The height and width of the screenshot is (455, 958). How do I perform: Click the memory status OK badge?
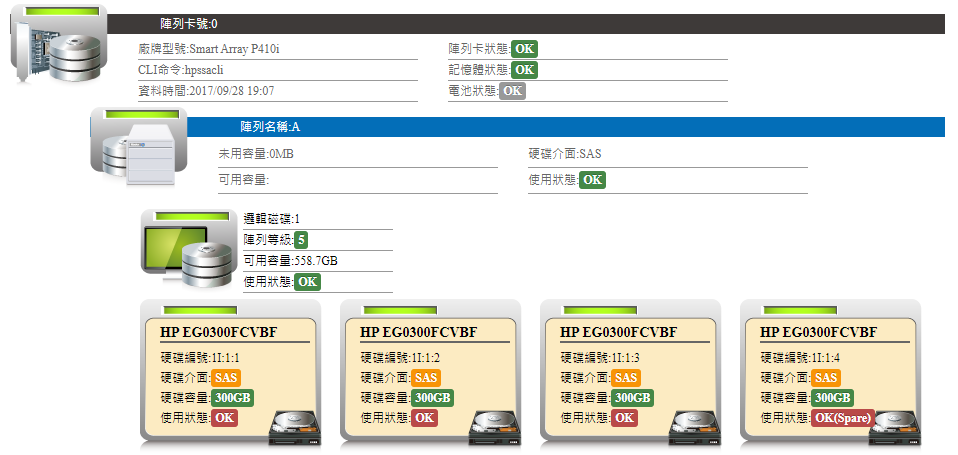(524, 70)
